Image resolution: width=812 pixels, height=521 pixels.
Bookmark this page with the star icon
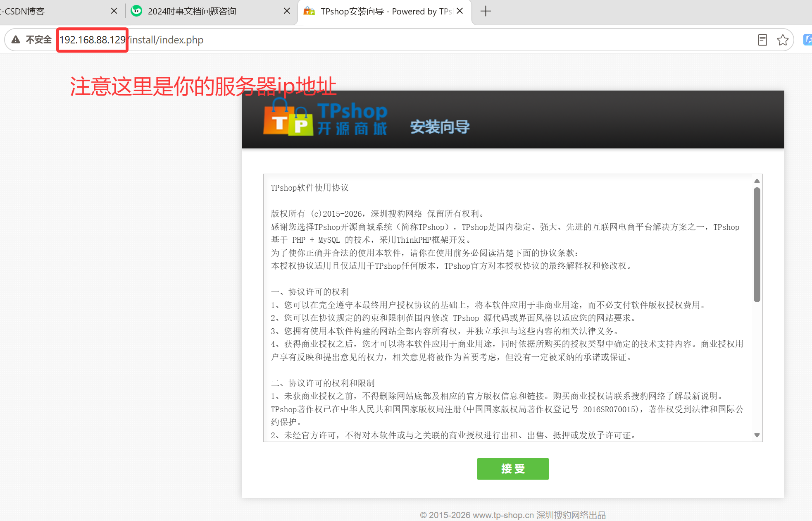click(x=783, y=40)
